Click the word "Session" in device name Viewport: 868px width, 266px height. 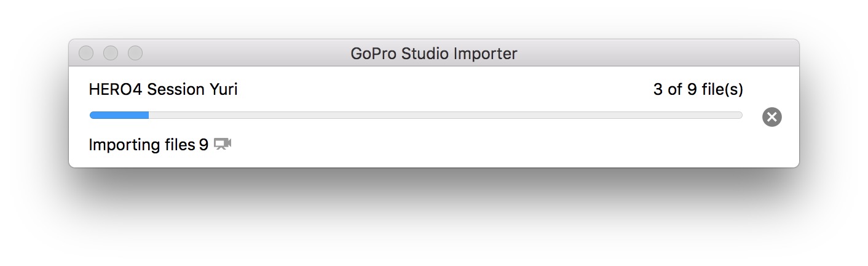click(175, 90)
